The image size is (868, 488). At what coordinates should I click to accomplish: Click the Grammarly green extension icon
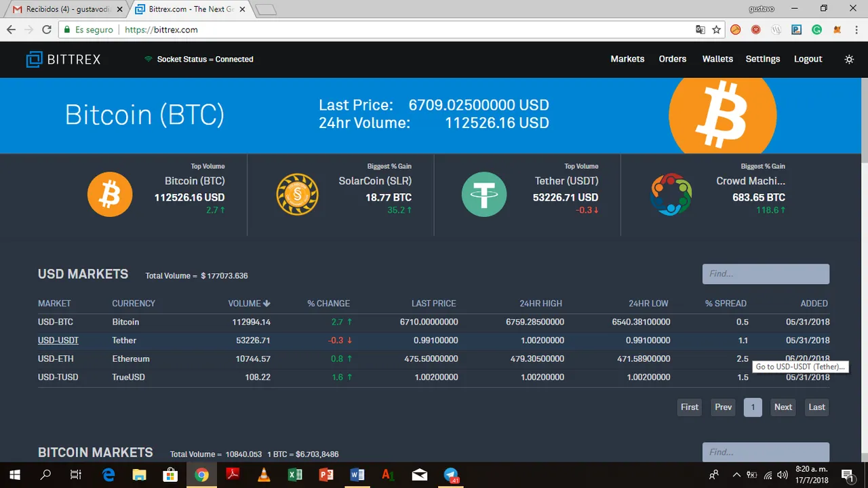point(817,30)
